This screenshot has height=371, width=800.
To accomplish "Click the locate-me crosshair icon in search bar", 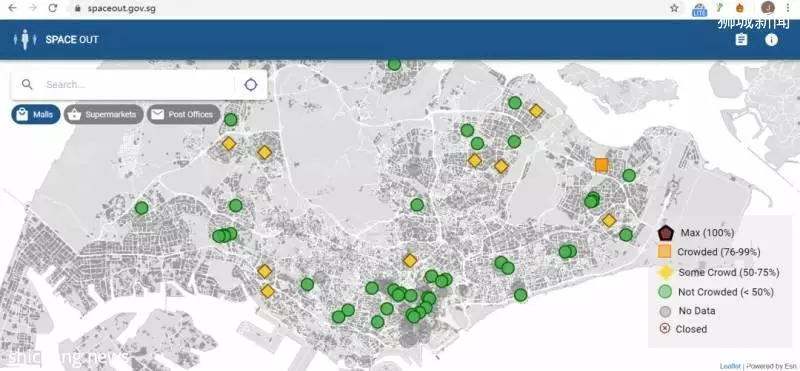I will (x=251, y=85).
